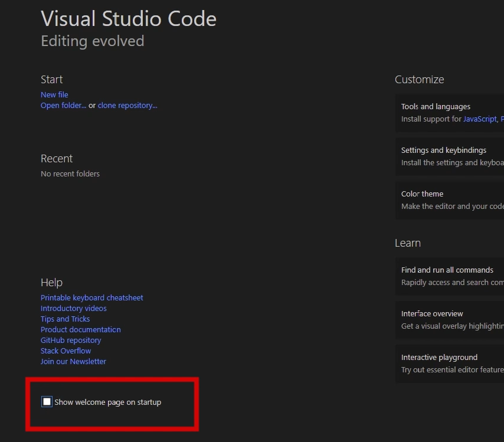Screen dimensions: 504x442
Task: Open Tips and Tricks link
Action: click(66, 319)
